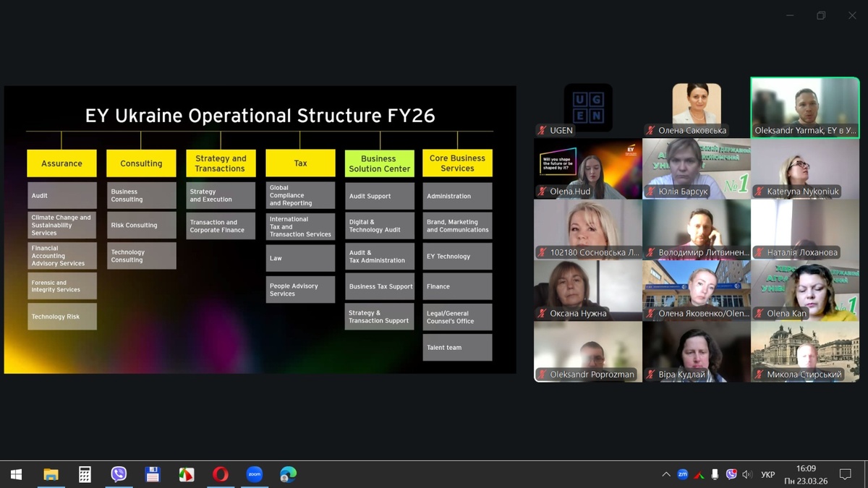Viewport: 868px width, 488px height.
Task: Click muted mic icon on Olena Kan tile
Action: (759, 314)
